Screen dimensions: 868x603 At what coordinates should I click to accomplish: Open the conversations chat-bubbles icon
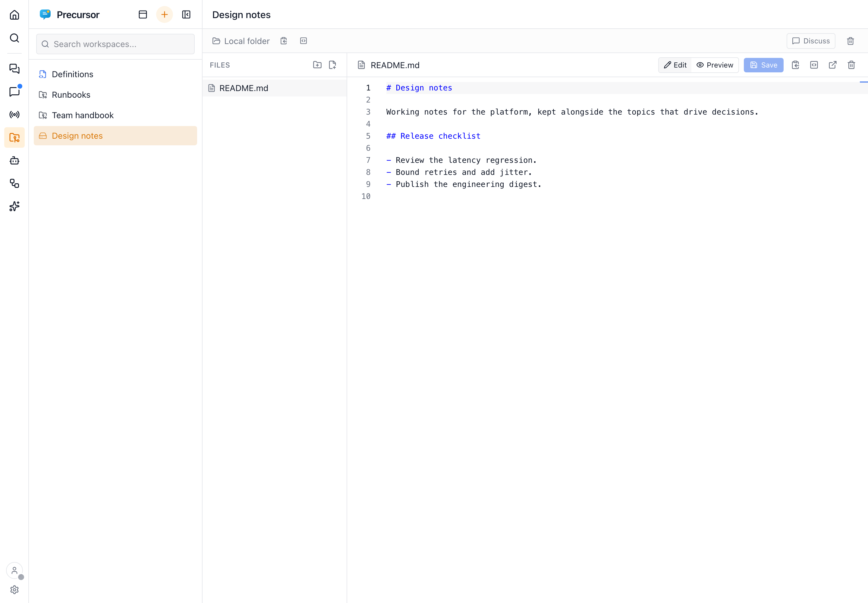pyautogui.click(x=14, y=68)
